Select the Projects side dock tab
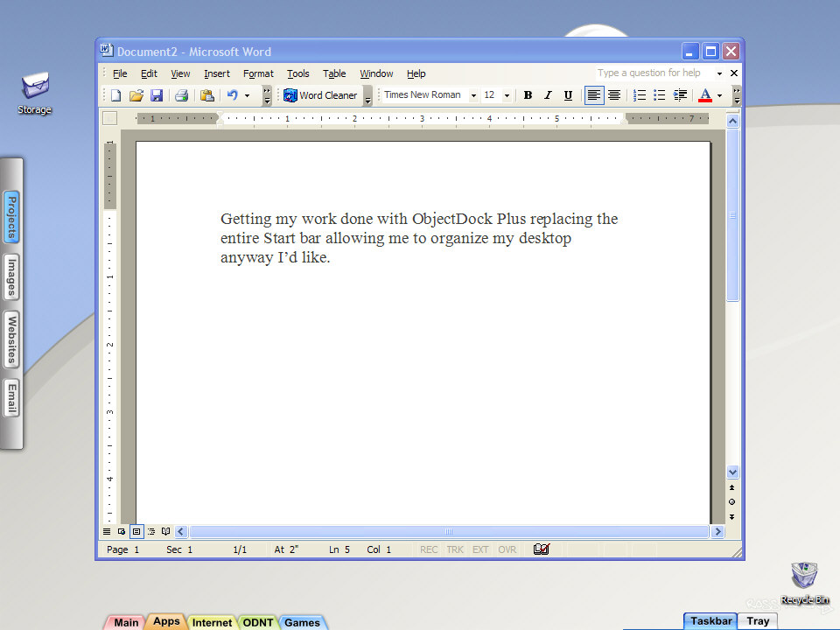 (x=11, y=217)
